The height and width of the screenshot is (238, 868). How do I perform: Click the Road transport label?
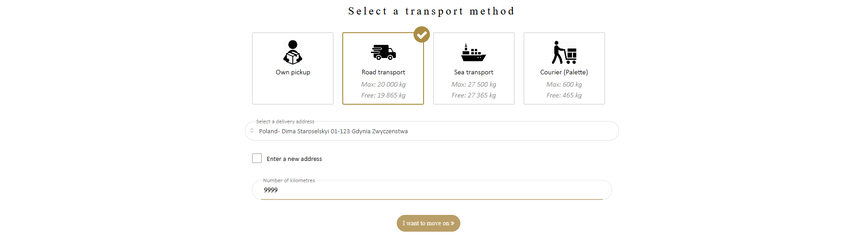click(383, 72)
